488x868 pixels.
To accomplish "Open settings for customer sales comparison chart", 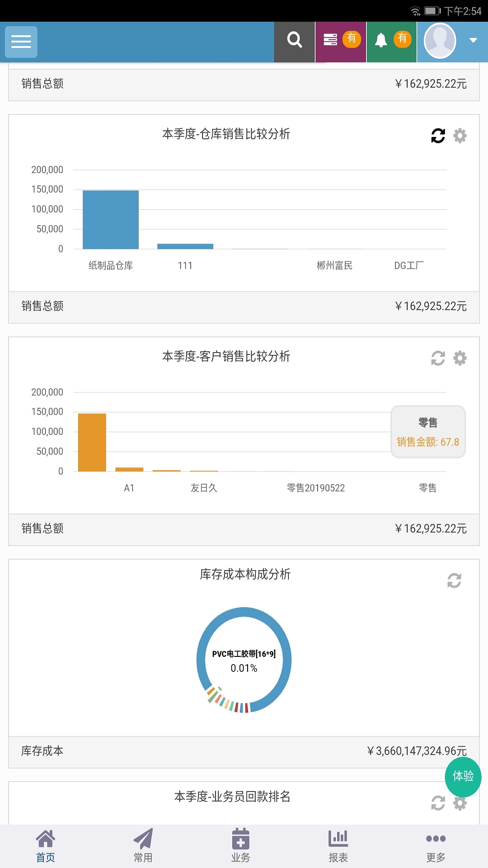I will tap(460, 358).
